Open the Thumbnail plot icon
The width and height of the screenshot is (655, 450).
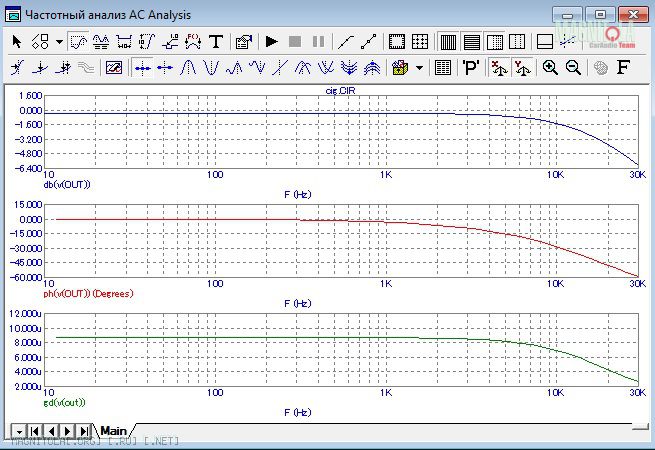(x=114, y=67)
